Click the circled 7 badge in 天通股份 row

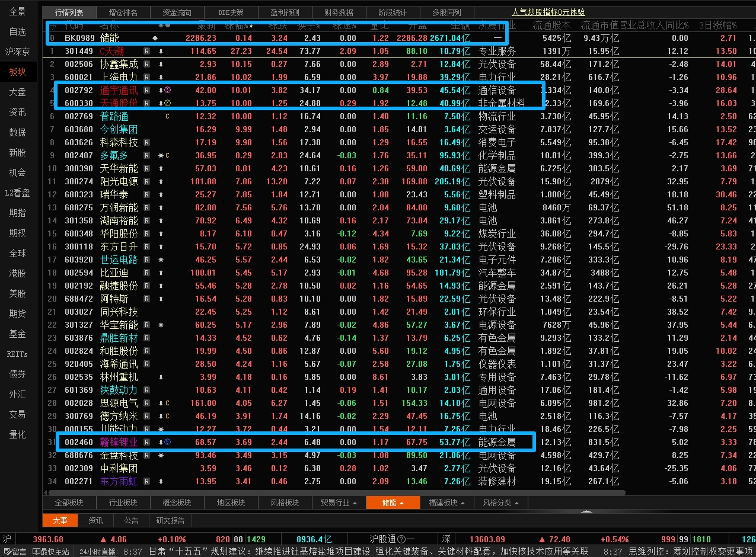tap(167, 103)
